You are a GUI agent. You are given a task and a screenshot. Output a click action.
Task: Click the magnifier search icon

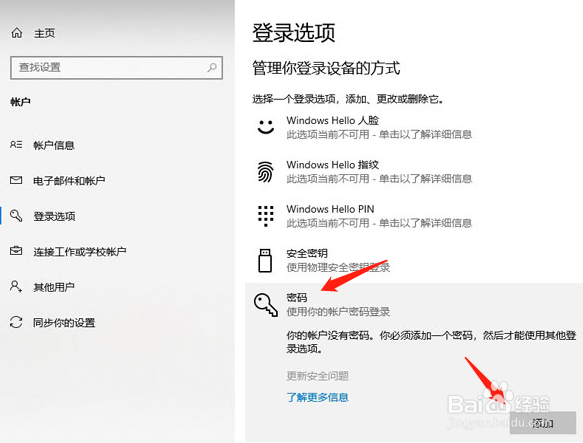tap(212, 67)
